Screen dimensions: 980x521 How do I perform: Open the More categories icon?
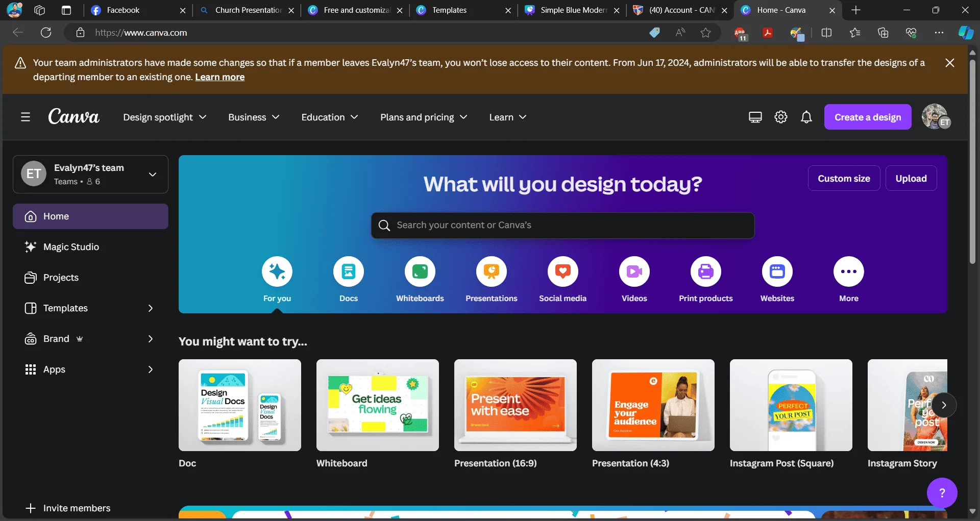coord(849,271)
